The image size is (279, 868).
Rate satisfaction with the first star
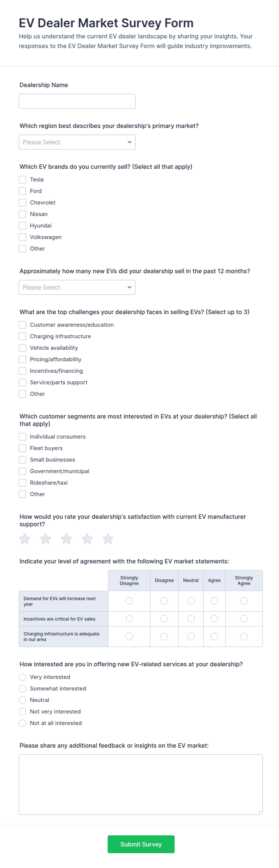tap(25, 538)
